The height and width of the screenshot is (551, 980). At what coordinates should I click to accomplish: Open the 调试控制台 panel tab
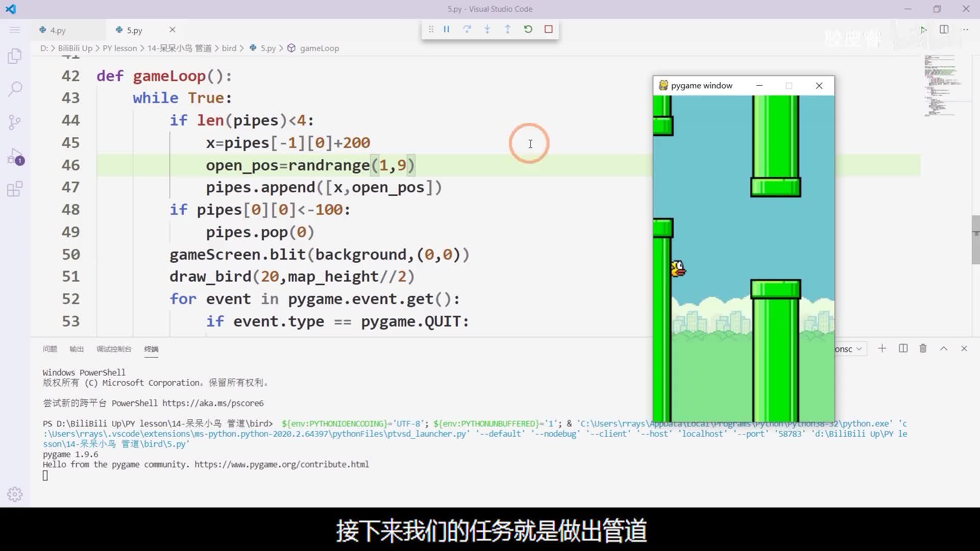click(x=114, y=349)
